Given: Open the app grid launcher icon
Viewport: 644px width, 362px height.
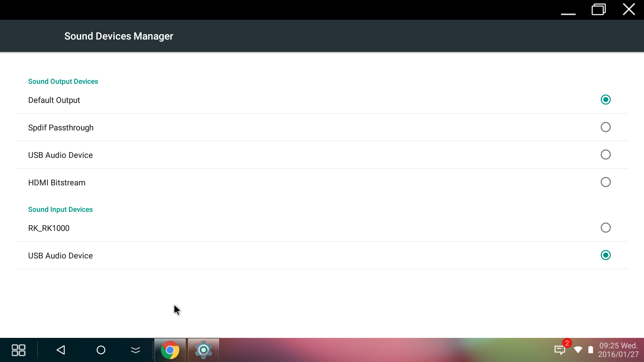Looking at the screenshot, I should click(x=18, y=350).
